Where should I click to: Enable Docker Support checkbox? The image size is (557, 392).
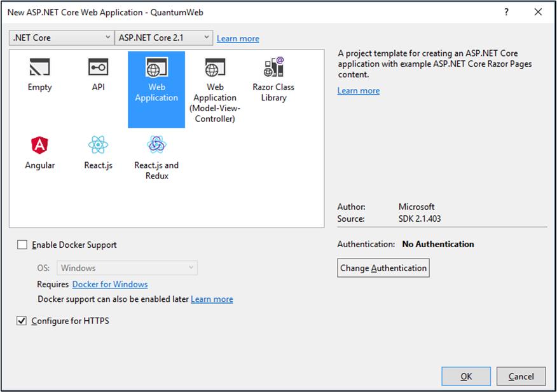[x=22, y=245]
